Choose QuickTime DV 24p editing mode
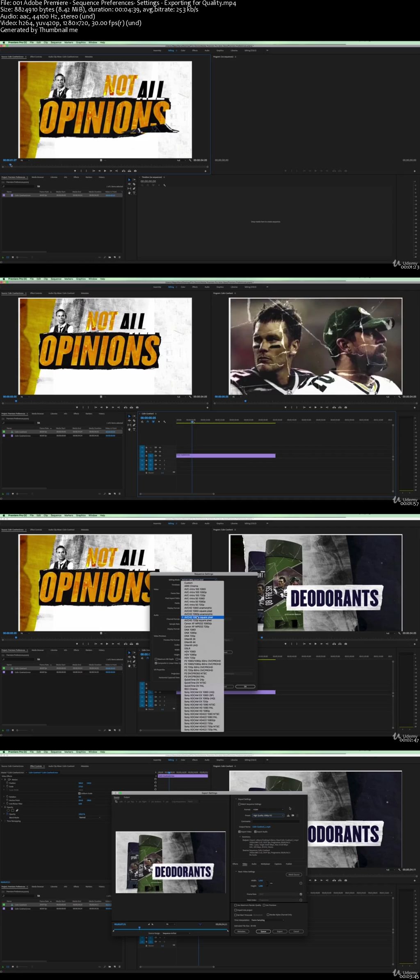The height and width of the screenshot is (980, 420). pos(203,680)
